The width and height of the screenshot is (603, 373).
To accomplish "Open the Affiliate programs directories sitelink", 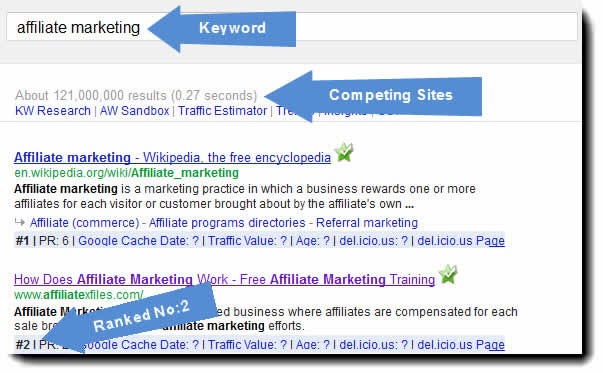I will [x=227, y=223].
